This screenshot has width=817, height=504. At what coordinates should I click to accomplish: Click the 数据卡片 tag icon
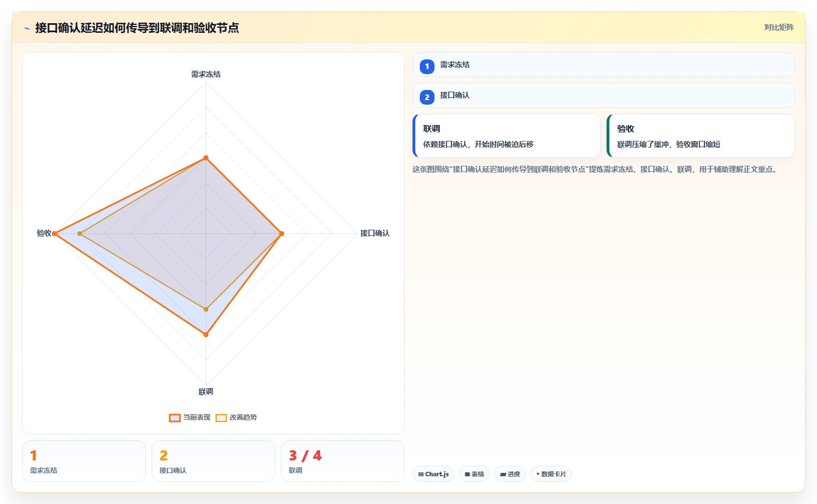pyautogui.click(x=538, y=474)
